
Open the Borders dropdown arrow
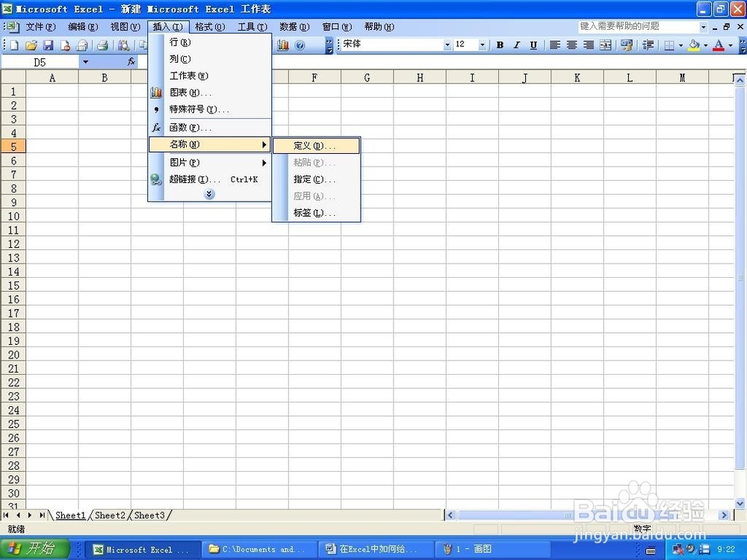pyautogui.click(x=681, y=46)
